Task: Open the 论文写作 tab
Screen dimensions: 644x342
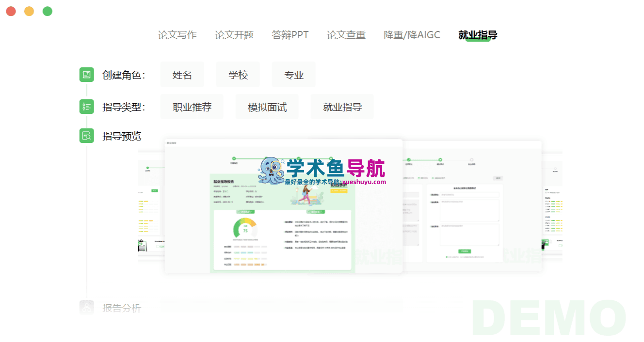Action: coord(177,35)
